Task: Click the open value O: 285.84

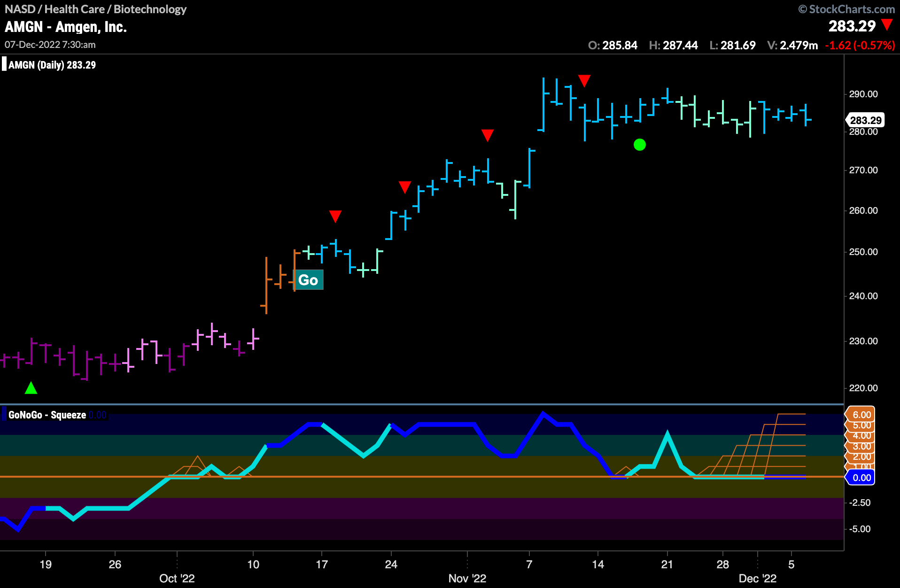Action: coord(613,46)
